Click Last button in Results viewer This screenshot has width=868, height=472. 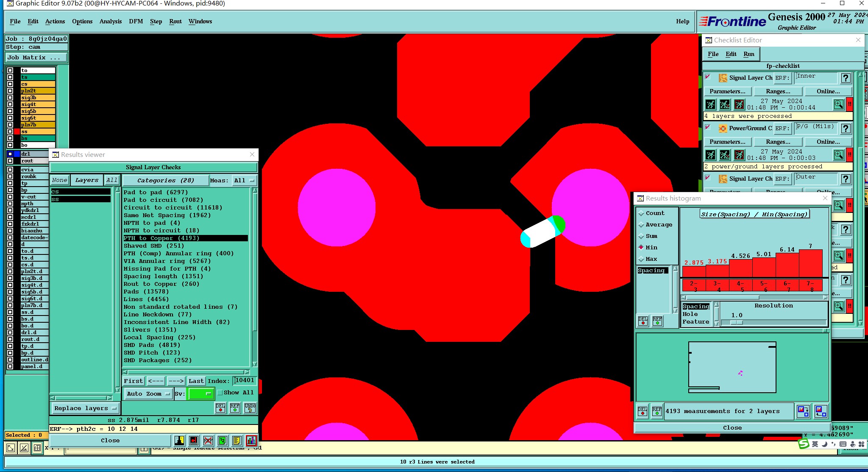196,381
